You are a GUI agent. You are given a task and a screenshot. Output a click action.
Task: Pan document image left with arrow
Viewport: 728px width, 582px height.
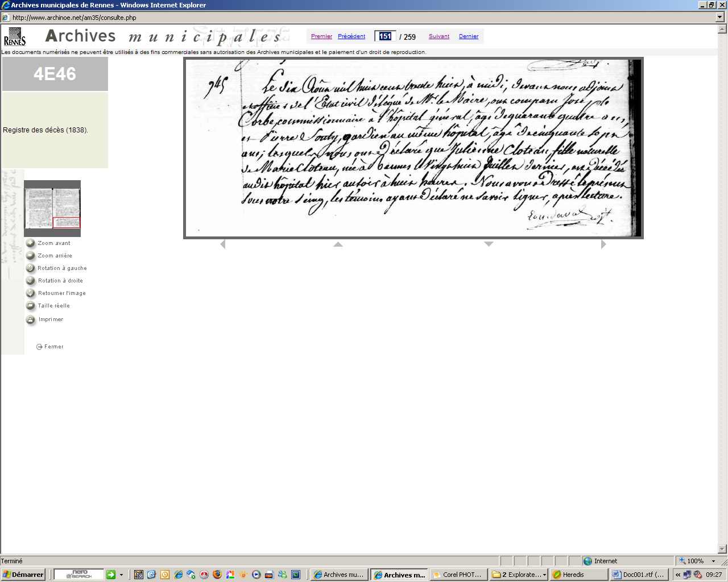click(223, 244)
